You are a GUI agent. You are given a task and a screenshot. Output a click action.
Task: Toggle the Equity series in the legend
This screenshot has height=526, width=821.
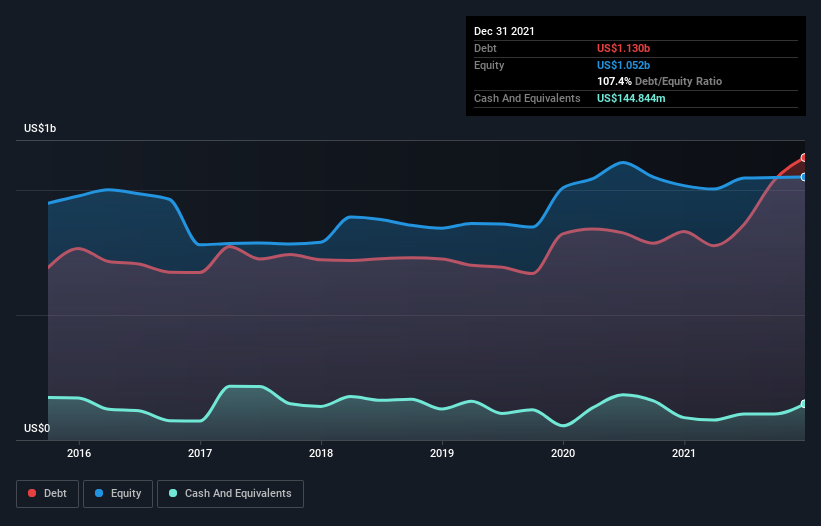(x=118, y=494)
